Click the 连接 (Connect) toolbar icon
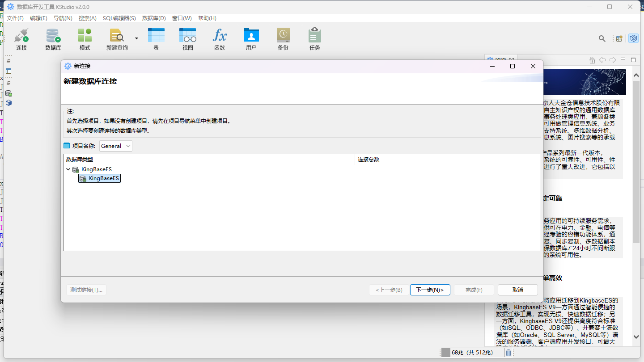This screenshot has height=362, width=644. 21,36
